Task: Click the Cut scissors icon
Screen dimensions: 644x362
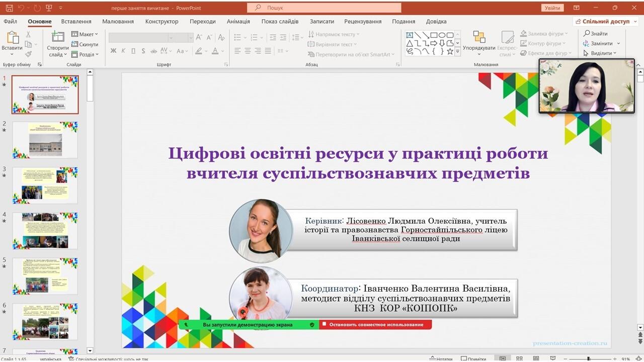Action: click(x=28, y=35)
